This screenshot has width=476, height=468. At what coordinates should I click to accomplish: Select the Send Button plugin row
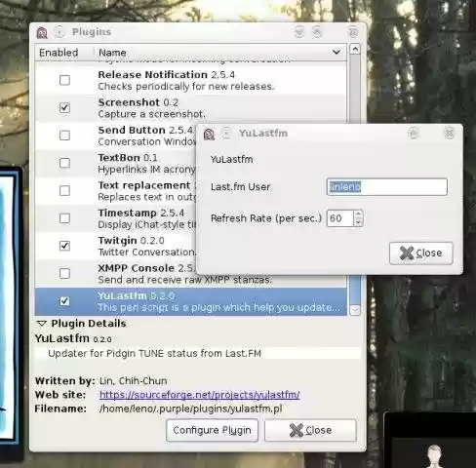(116, 136)
